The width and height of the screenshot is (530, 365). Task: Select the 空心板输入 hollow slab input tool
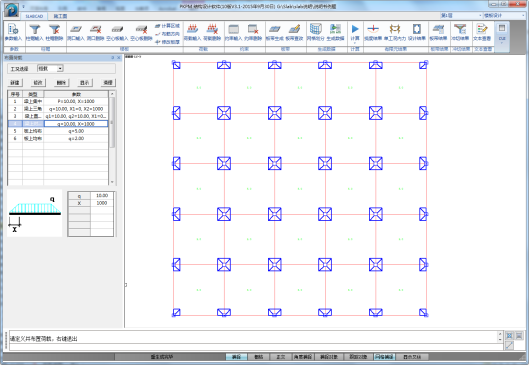pyautogui.click(x=117, y=32)
